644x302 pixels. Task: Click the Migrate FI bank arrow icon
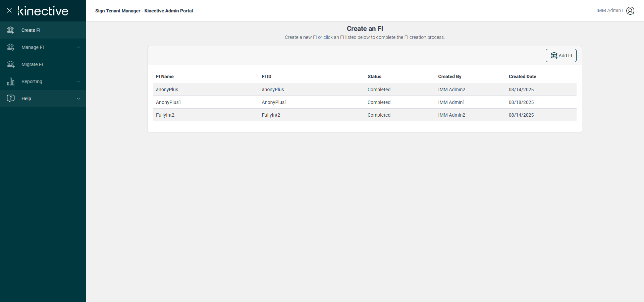pyautogui.click(x=11, y=64)
